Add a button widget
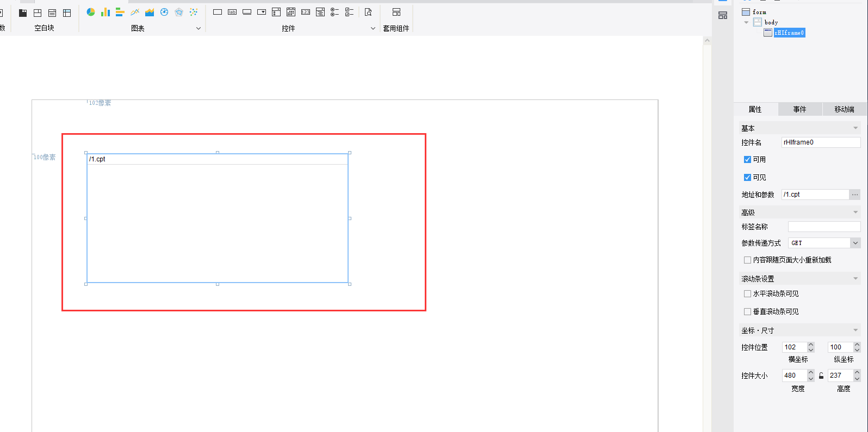868x432 pixels. [x=247, y=12]
